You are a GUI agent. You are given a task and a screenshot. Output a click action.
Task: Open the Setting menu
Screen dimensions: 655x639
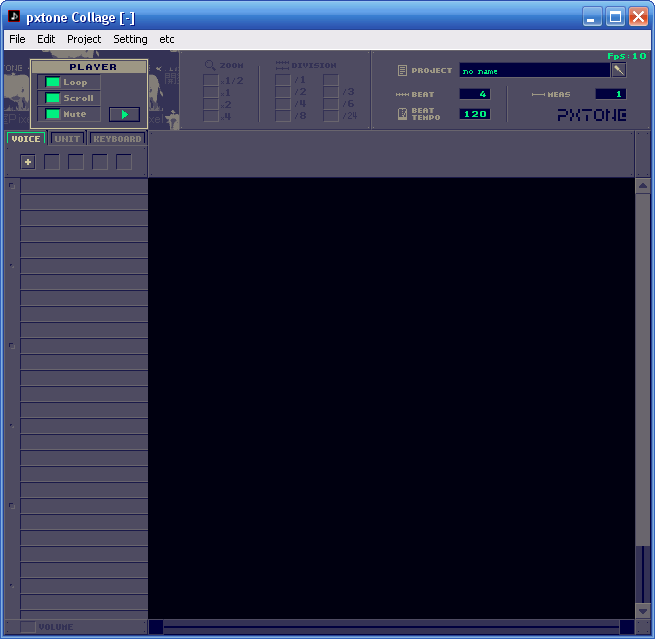(x=130, y=39)
